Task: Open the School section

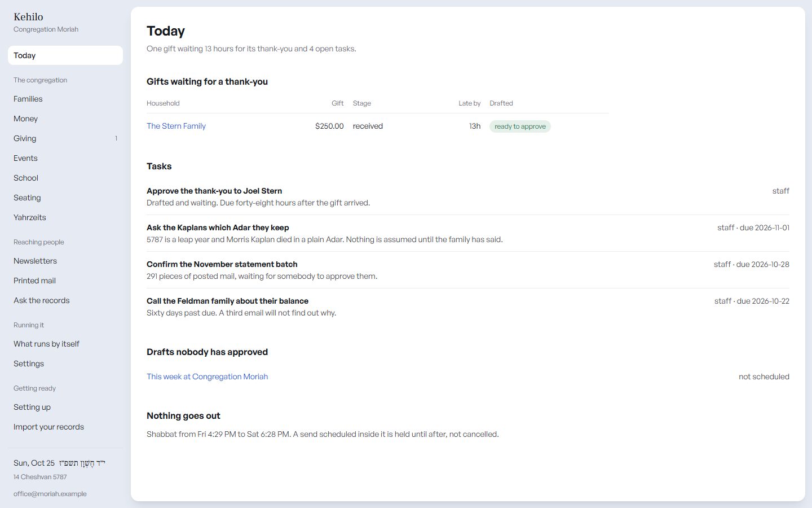Action: pos(65,178)
